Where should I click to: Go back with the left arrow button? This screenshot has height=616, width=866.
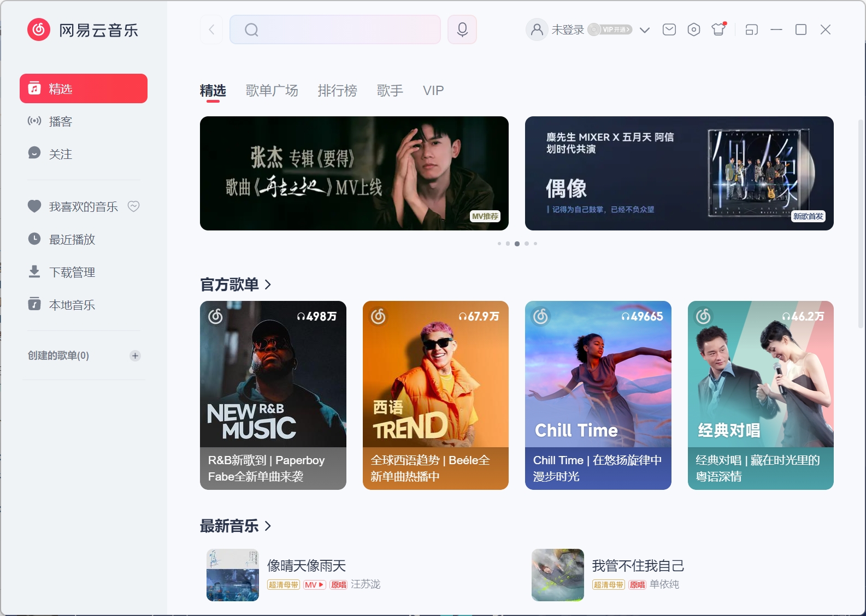[x=211, y=29]
